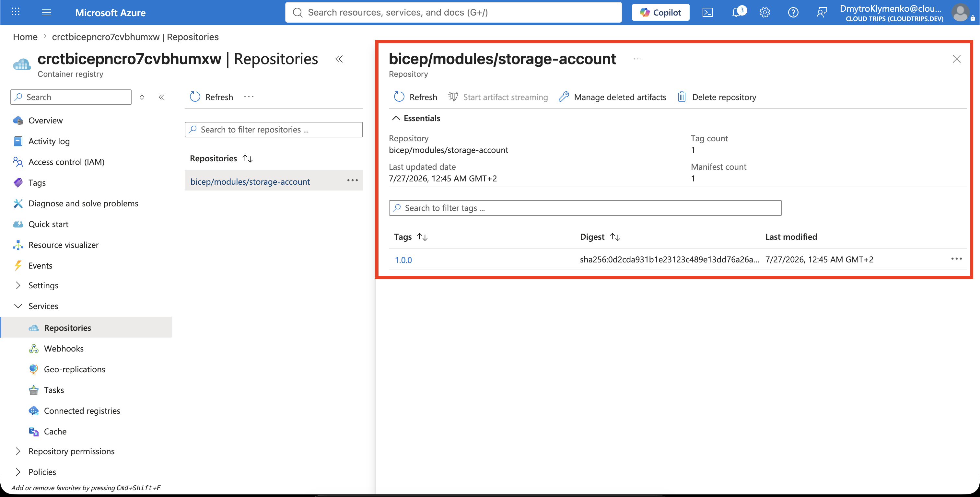Click the Microsoft Azure logo text
Viewport: 980px width, 497px height.
point(110,13)
